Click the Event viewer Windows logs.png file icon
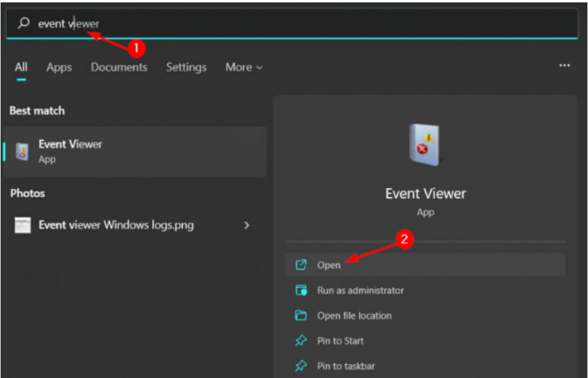This screenshot has width=588, height=378. click(23, 225)
